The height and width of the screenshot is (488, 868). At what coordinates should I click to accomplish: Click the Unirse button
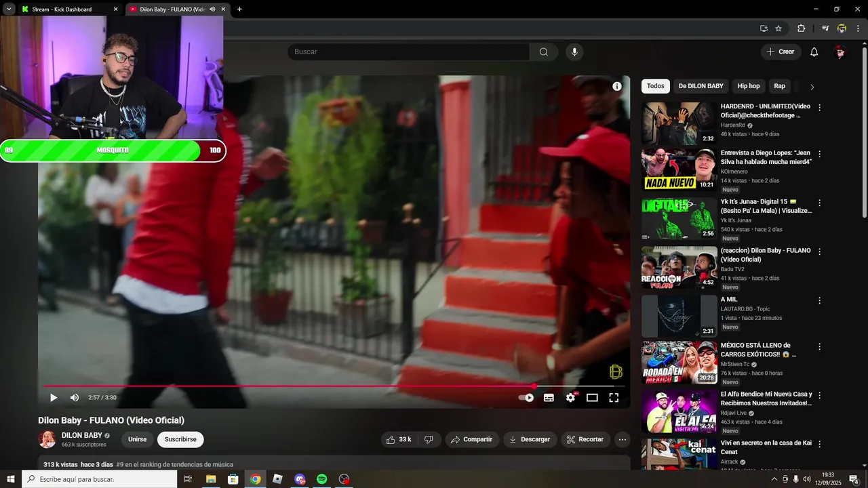[138, 439]
